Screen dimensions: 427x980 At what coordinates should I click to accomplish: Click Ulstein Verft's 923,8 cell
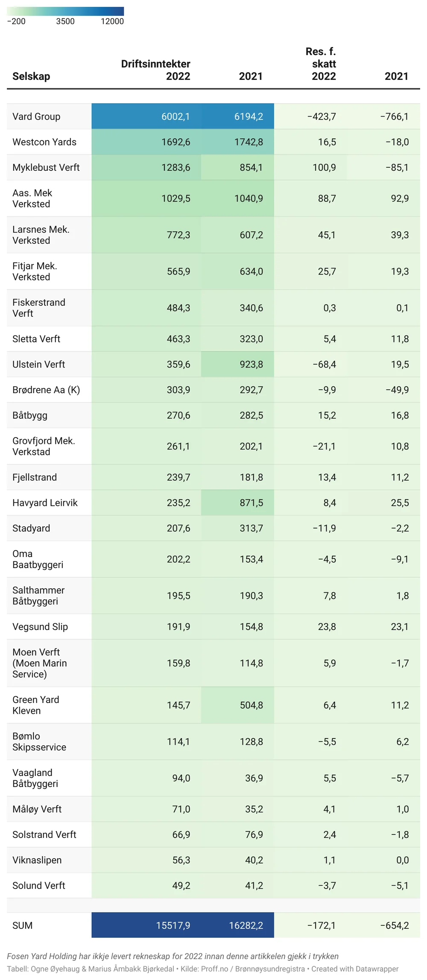(x=251, y=365)
